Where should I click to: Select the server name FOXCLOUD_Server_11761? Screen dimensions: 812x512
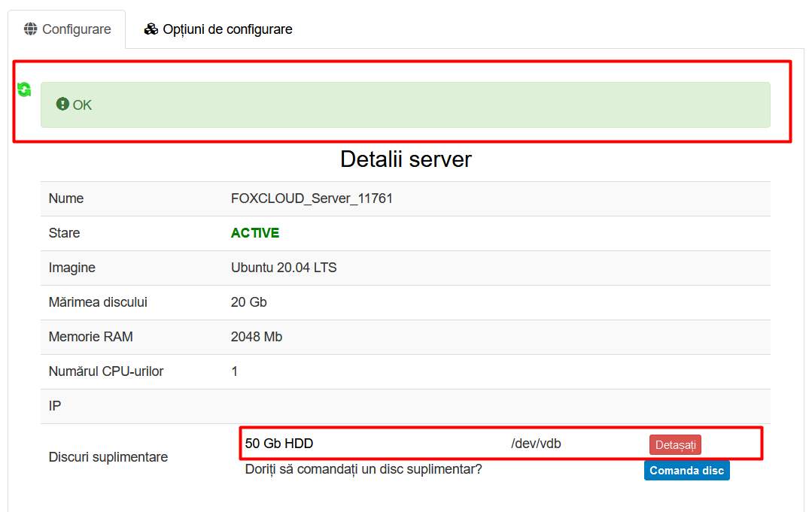point(312,198)
